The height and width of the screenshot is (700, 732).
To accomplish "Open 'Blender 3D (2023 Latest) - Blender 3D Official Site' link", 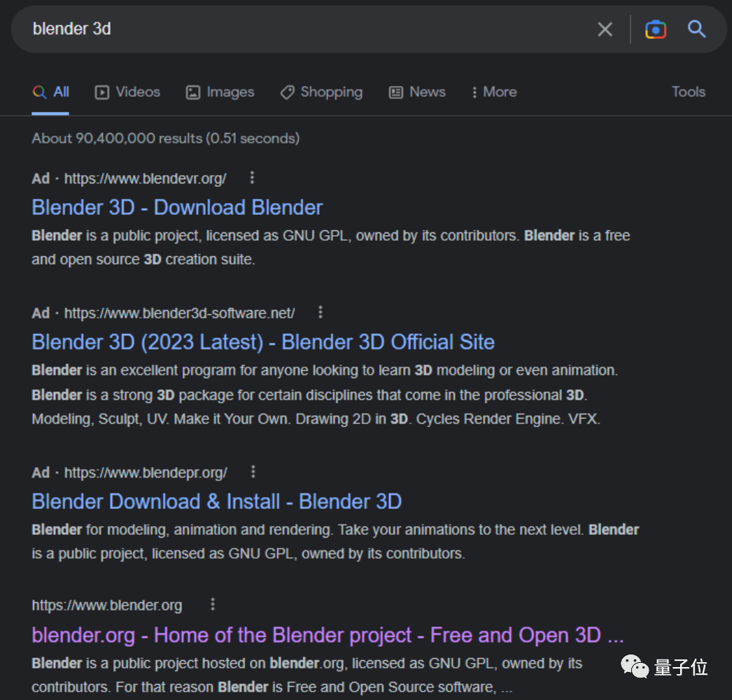I will click(x=263, y=342).
